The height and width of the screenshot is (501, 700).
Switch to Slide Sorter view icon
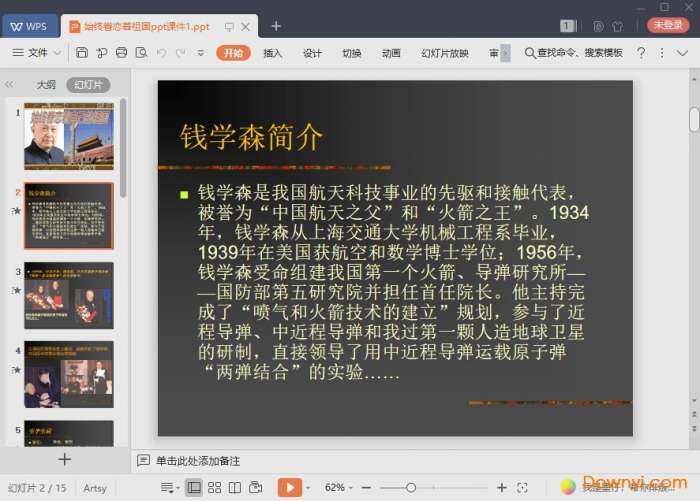(x=214, y=488)
